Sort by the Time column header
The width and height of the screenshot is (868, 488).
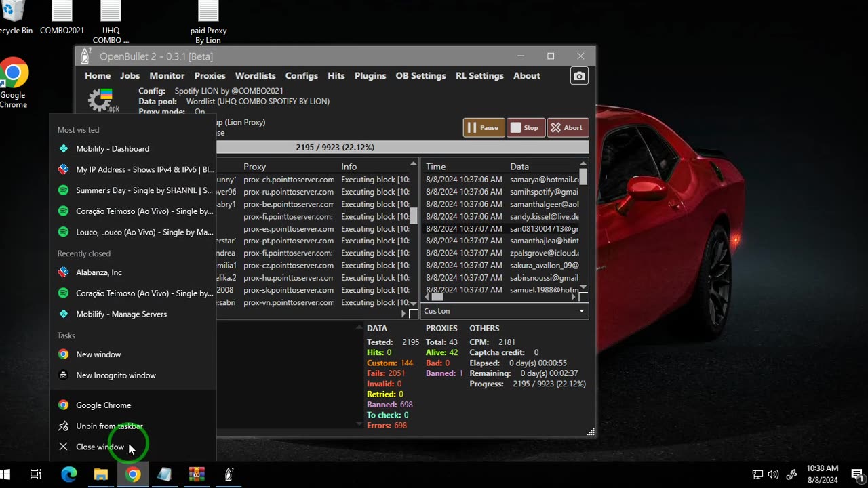click(436, 167)
